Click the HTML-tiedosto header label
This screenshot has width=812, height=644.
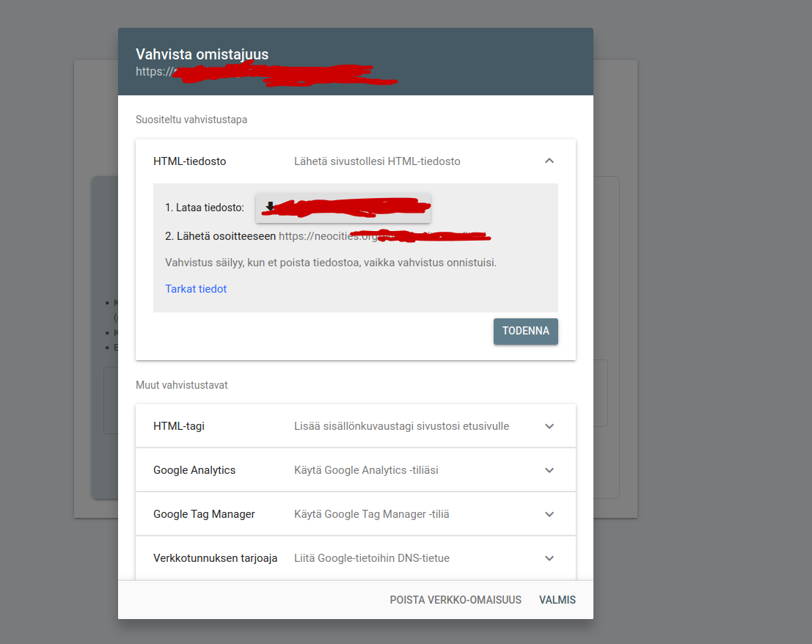(x=189, y=161)
